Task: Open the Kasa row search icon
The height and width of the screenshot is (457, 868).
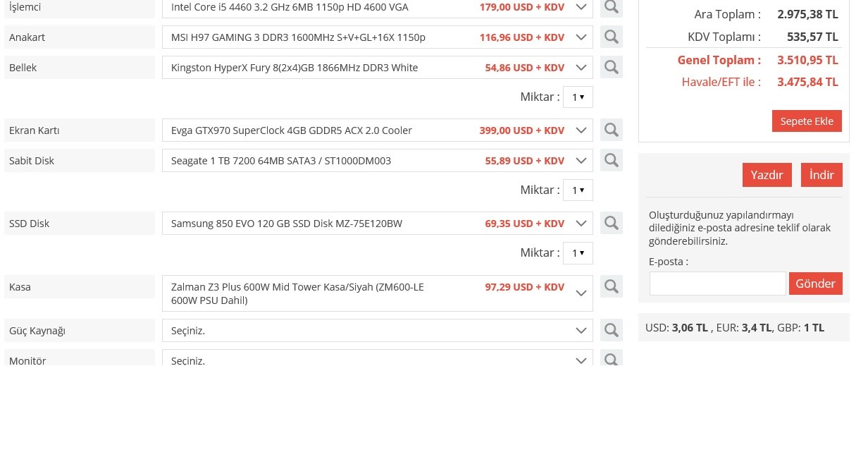Action: coord(611,286)
